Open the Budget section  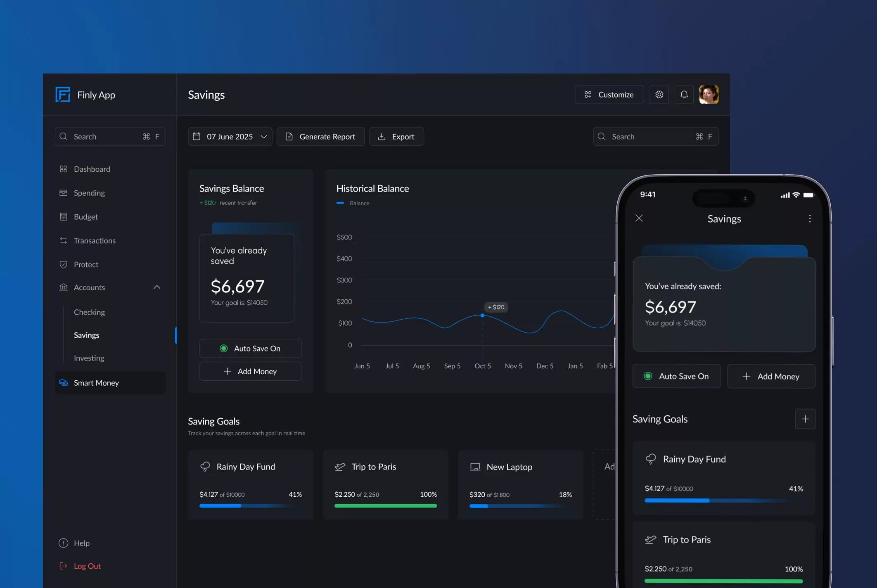click(x=85, y=217)
